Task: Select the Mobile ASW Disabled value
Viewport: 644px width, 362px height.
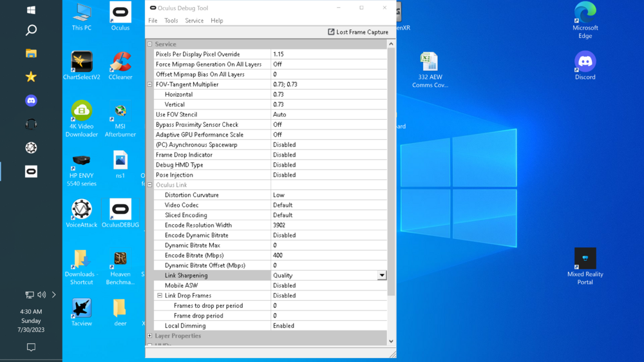Action: pyautogui.click(x=328, y=285)
